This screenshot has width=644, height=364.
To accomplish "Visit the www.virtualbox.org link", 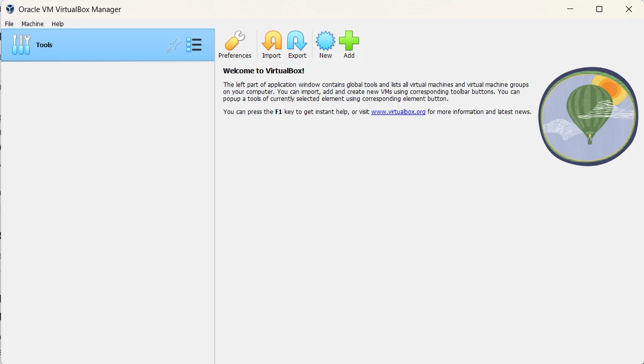I will pyautogui.click(x=398, y=112).
